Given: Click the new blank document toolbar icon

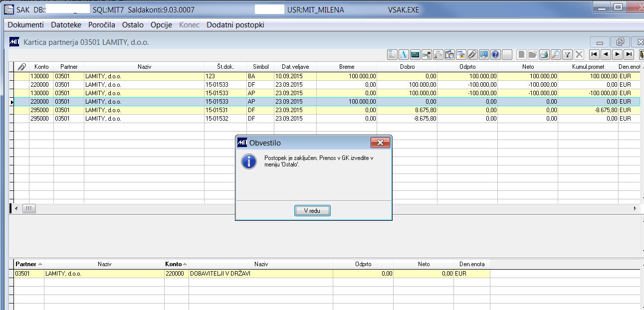Looking at the screenshot, I should pyautogui.click(x=521, y=54).
